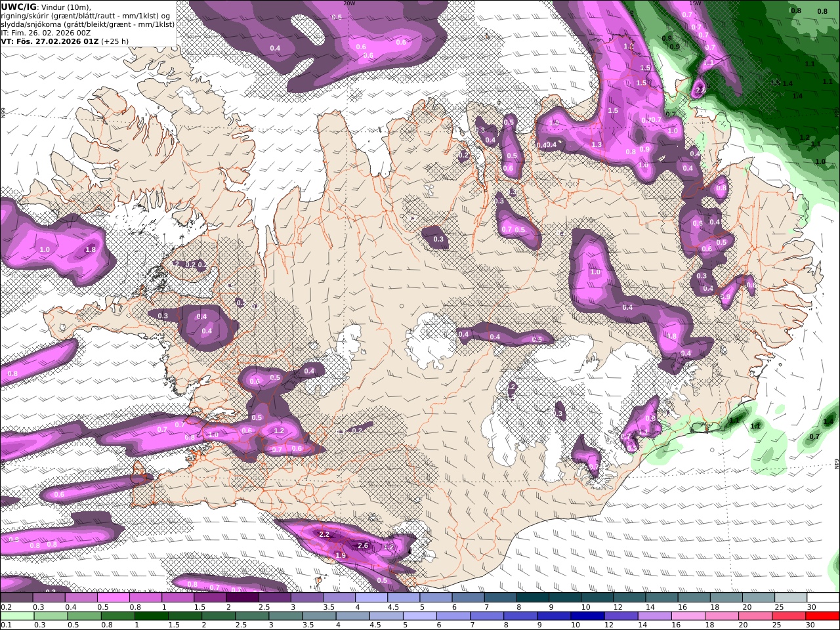Image resolution: width=840 pixels, height=630 pixels.
Task: Select the 20 pink swatch in the lower rain scale
Action: [755, 616]
